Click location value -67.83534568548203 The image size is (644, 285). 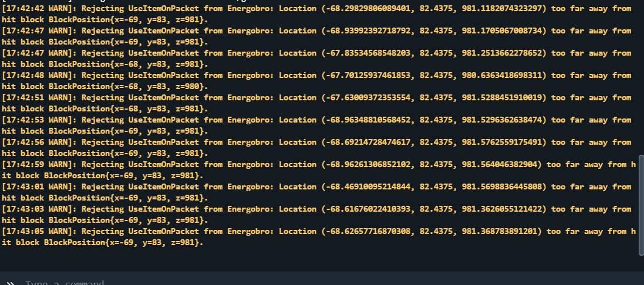368,53
